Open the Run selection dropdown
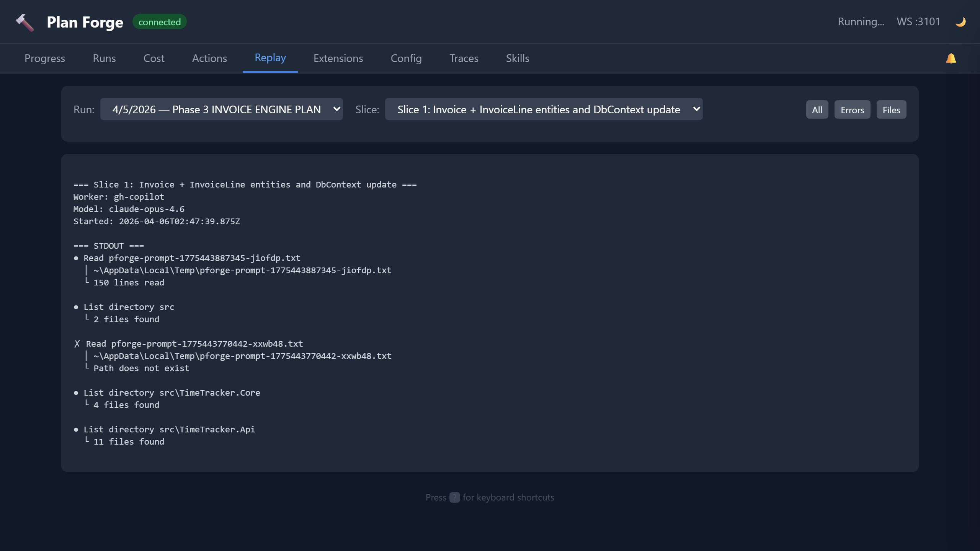The image size is (980, 551). [x=221, y=109]
